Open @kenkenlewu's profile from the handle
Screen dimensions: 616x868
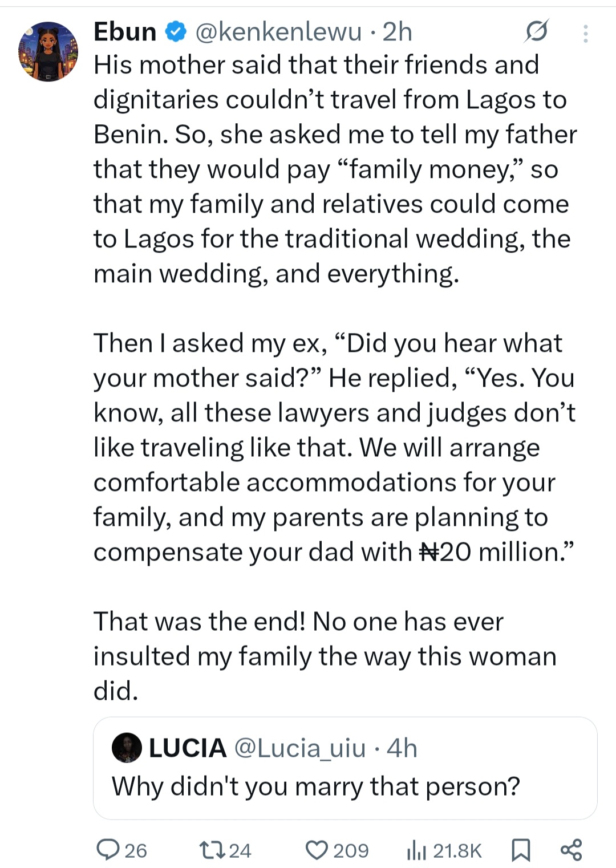[x=278, y=33]
